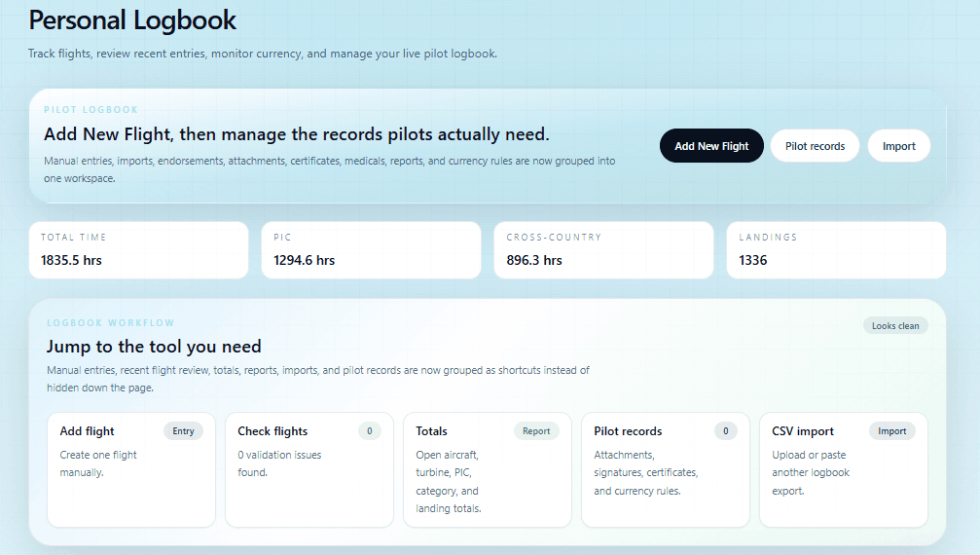980x555 pixels.
Task: Click the 'PILOT LOGBOOK' section label
Action: tap(91, 110)
